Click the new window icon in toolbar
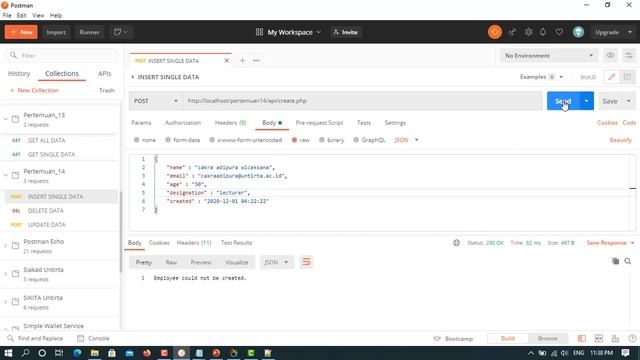The height and width of the screenshot is (360, 640). [121, 32]
